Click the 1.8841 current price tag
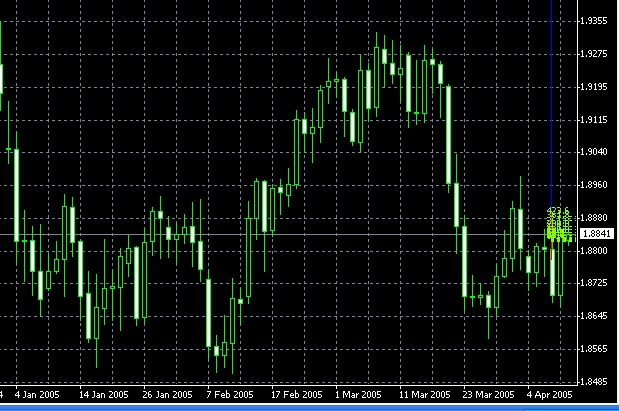The width and height of the screenshot is (619, 411). [x=596, y=234]
